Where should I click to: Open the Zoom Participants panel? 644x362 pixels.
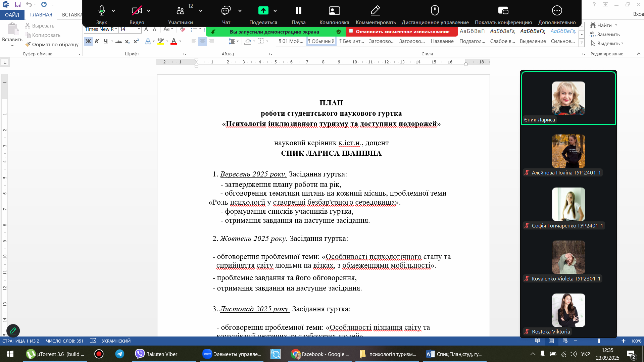pos(180,11)
